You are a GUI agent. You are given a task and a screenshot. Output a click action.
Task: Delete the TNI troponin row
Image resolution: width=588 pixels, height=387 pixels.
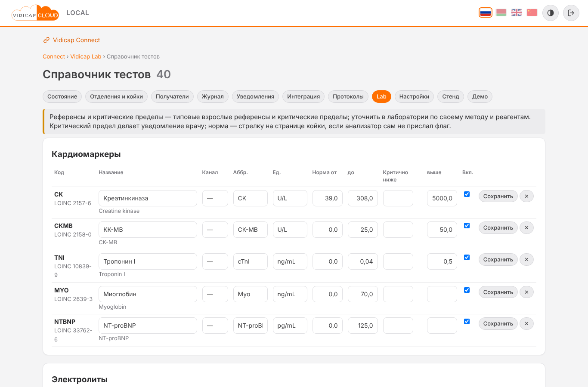click(526, 259)
